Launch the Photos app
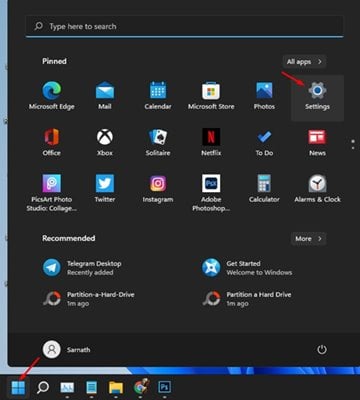 [264, 96]
